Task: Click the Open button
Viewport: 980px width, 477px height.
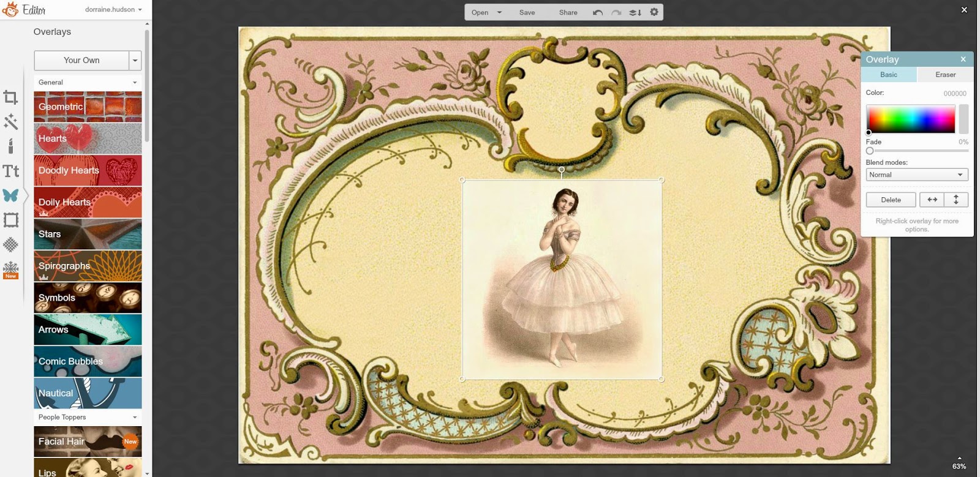Action: click(x=480, y=12)
